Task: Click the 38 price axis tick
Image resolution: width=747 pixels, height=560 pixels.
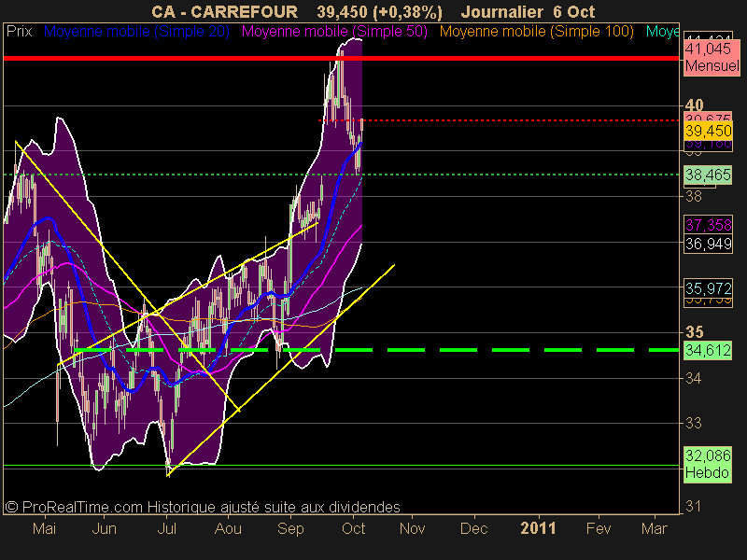Action: point(694,196)
